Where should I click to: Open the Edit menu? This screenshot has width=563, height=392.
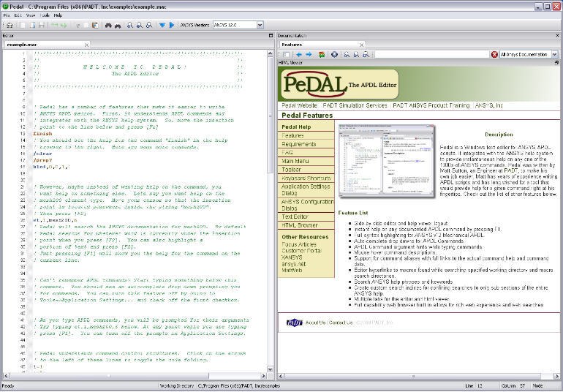18,15
